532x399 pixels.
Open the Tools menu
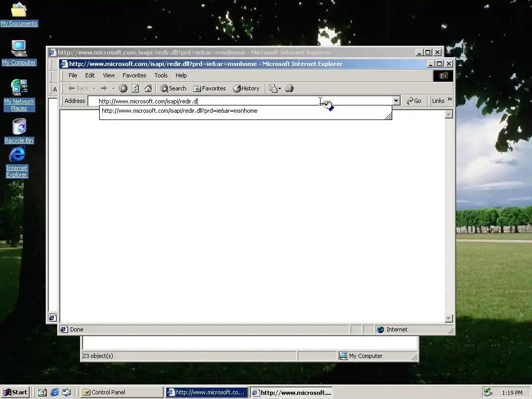161,75
